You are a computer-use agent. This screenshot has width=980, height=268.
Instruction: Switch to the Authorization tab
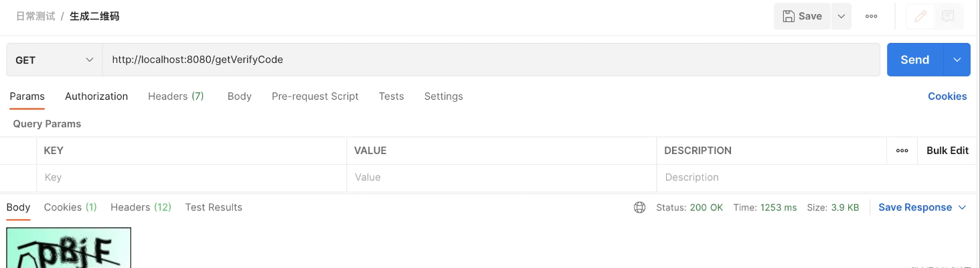(96, 96)
